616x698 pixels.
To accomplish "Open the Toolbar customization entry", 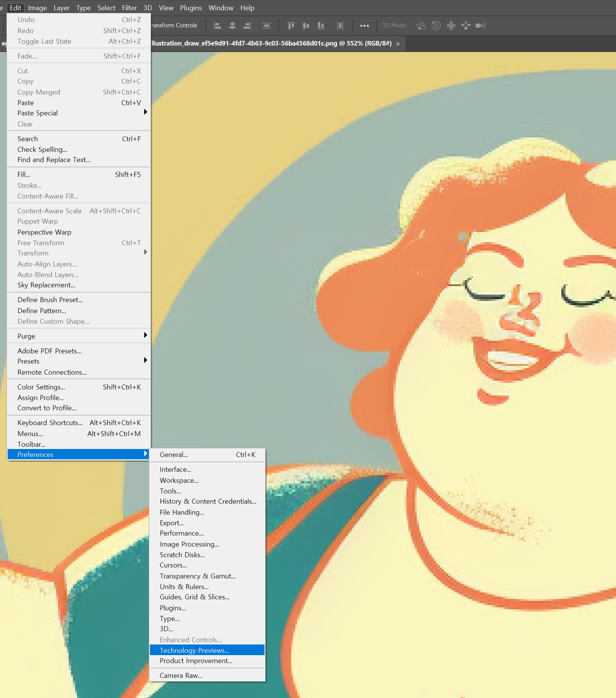I will (79, 444).
